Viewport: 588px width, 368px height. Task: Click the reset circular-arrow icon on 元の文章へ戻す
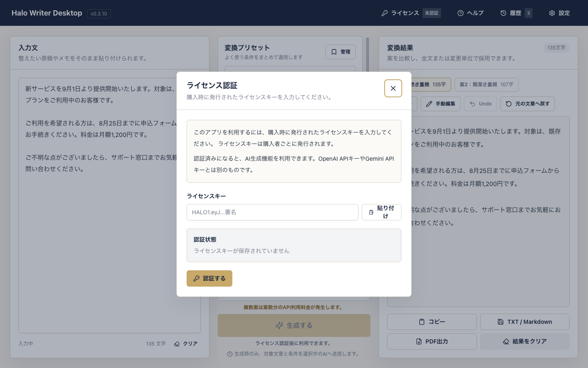click(x=509, y=104)
